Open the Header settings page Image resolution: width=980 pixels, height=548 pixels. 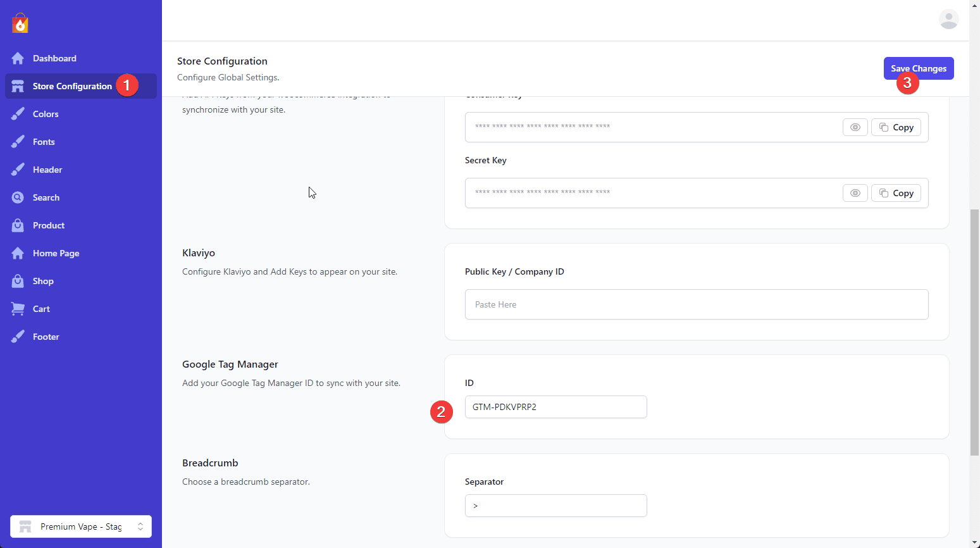[81, 170]
